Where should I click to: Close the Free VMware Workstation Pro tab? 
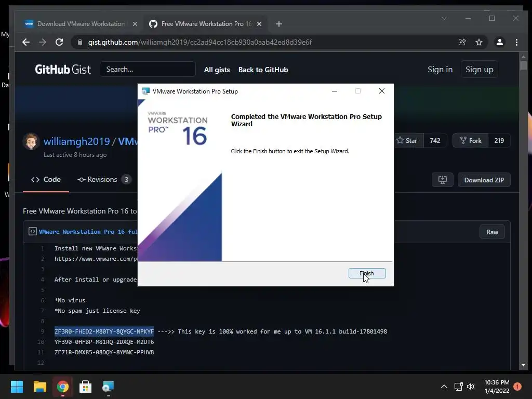(259, 24)
